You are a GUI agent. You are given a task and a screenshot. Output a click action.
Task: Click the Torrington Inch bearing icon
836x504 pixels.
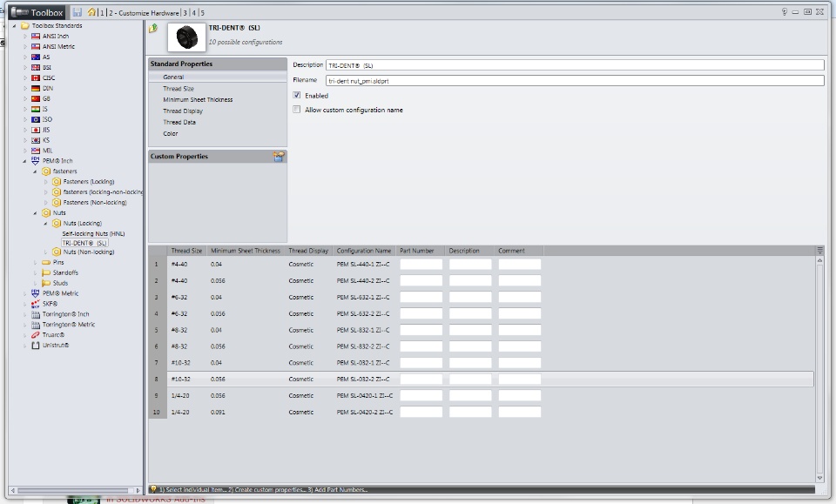(36, 314)
